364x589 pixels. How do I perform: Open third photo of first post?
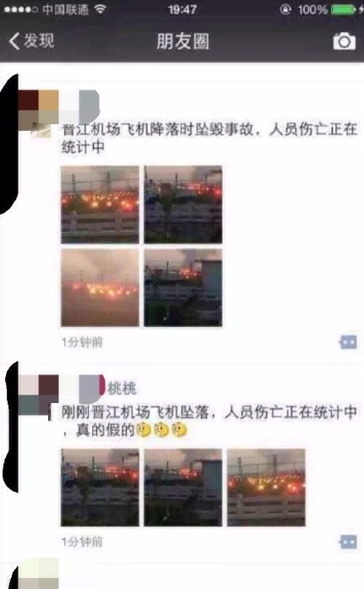pos(100,287)
